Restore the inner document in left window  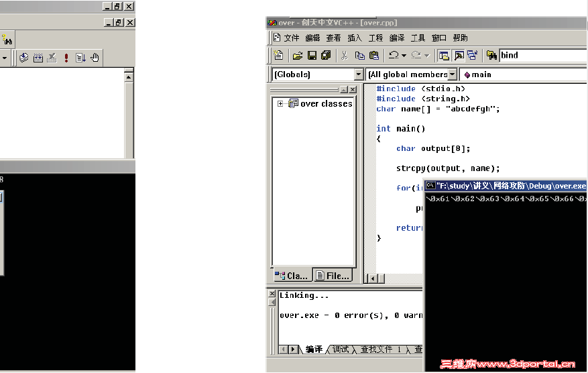tap(119, 23)
